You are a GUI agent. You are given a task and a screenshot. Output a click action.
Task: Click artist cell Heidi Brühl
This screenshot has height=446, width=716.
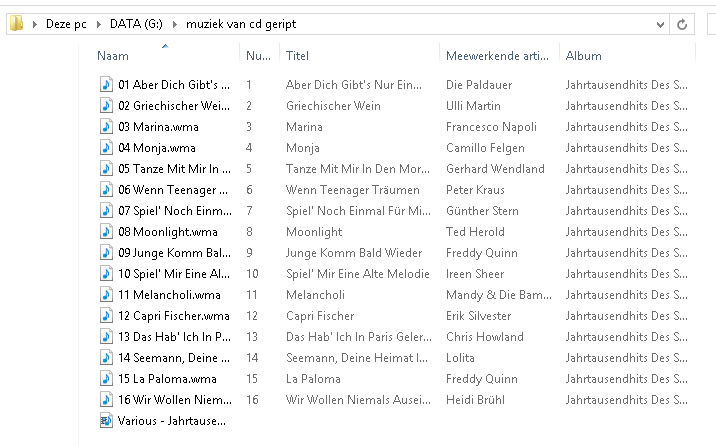pyautogui.click(x=475, y=399)
